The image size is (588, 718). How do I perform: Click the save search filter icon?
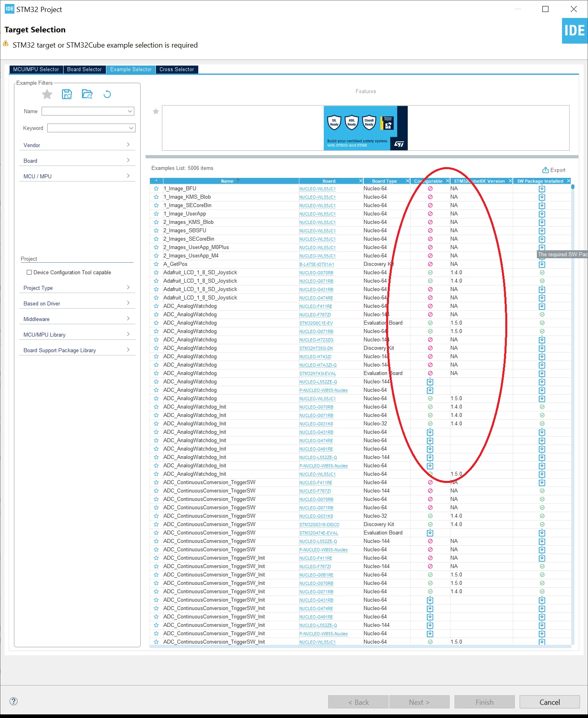click(67, 94)
